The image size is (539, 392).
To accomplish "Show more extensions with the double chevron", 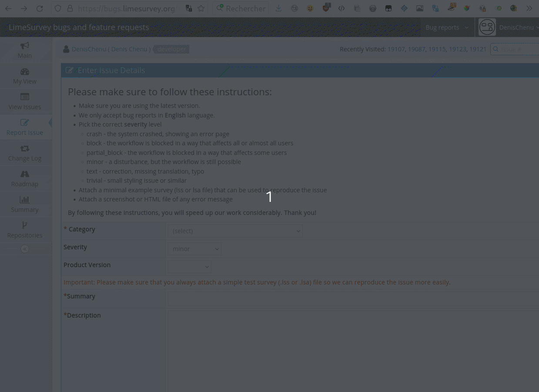I will tap(529, 8).
